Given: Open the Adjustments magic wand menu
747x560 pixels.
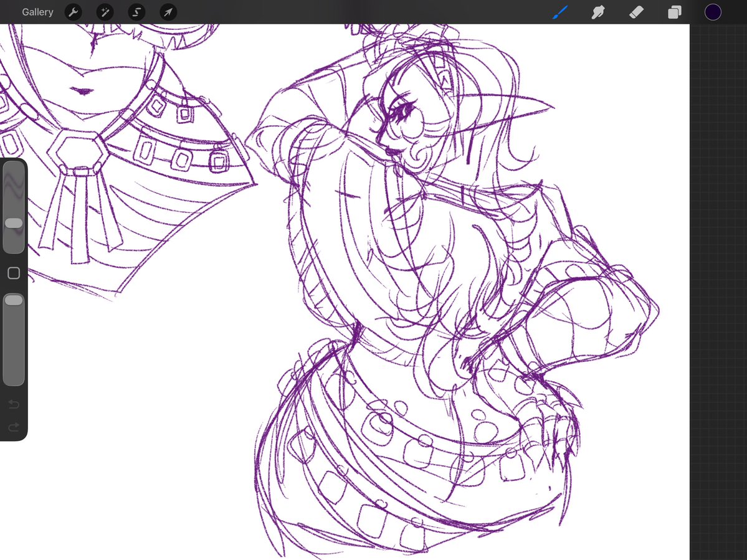Looking at the screenshot, I should pos(105,12).
